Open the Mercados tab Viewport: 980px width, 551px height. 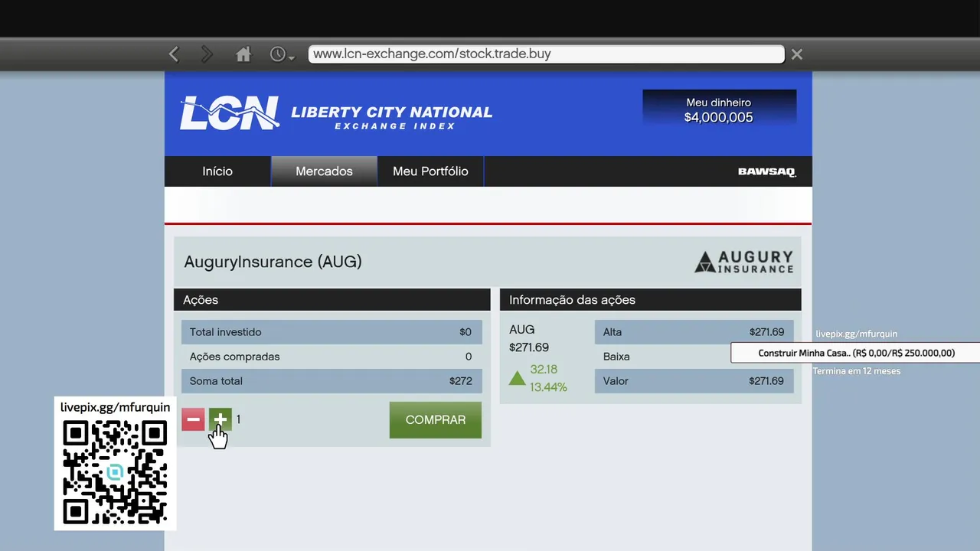tap(324, 171)
